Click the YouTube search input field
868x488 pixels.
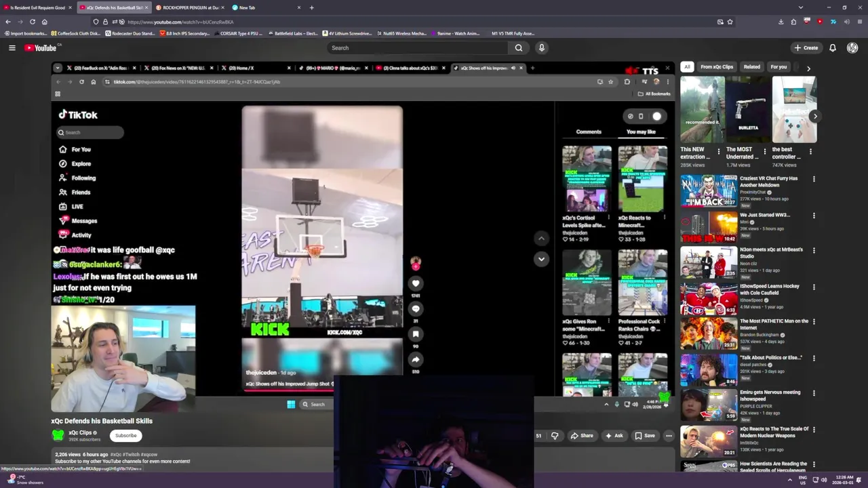pos(417,47)
